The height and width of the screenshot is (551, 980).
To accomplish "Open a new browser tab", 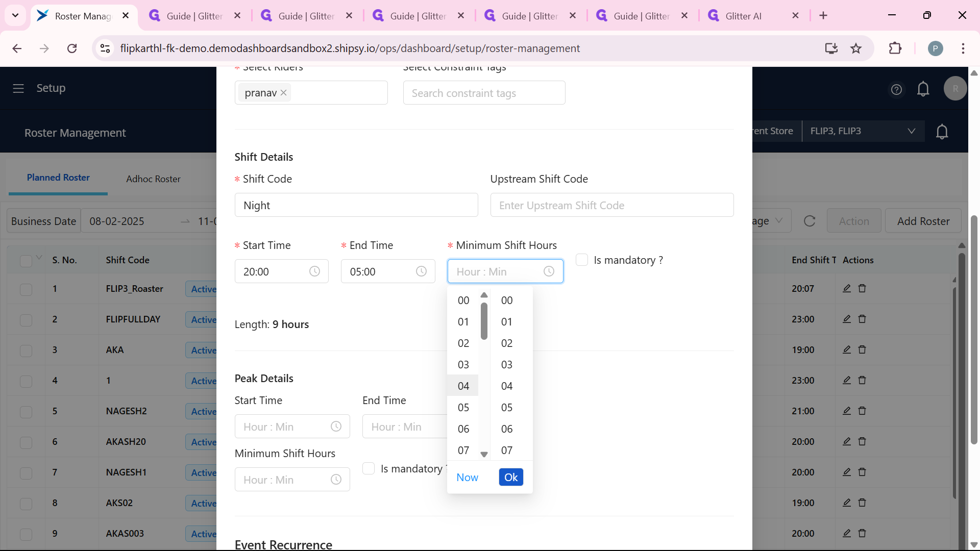I will coord(823,16).
